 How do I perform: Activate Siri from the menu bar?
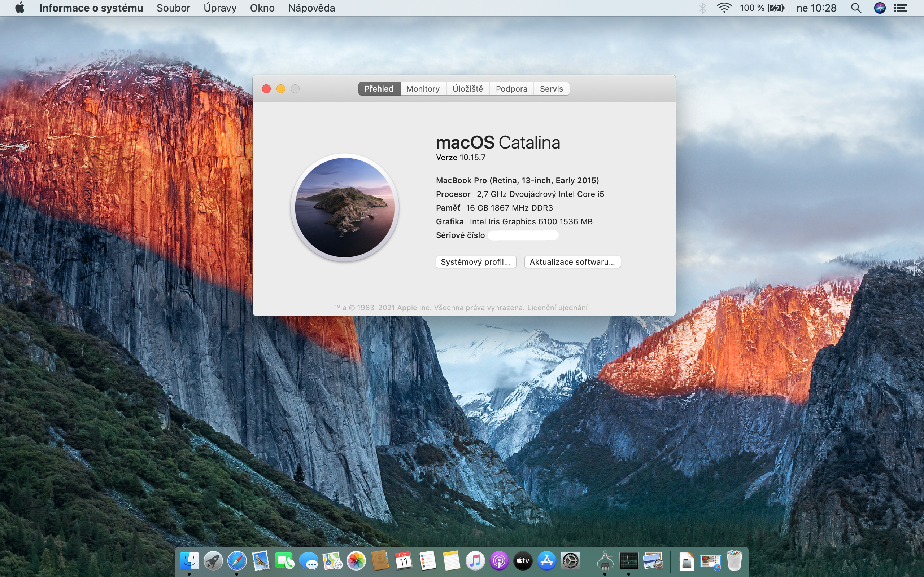click(x=879, y=8)
